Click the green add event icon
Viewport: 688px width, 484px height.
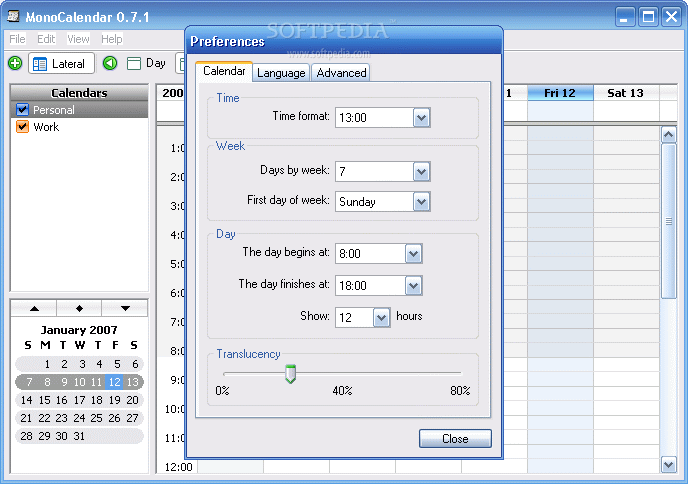(x=15, y=63)
